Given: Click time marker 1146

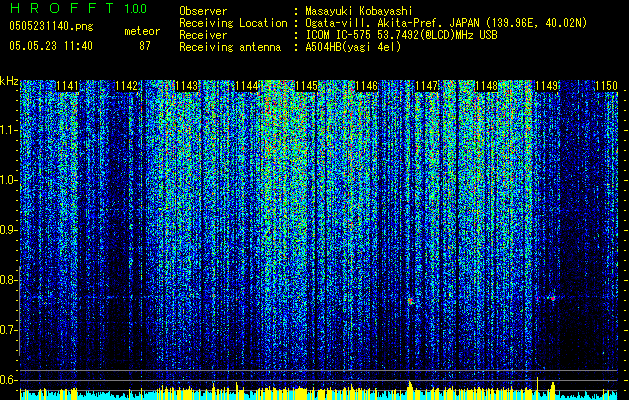Looking at the screenshot, I should [x=366, y=86].
